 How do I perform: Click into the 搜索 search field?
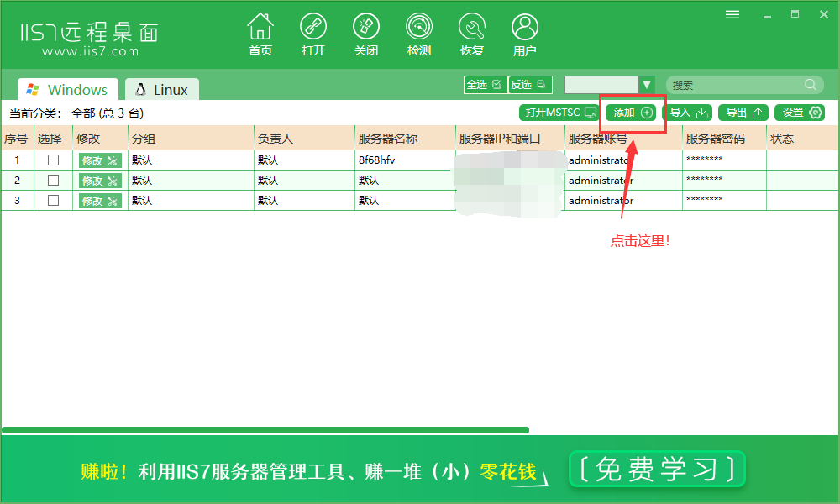[x=737, y=85]
